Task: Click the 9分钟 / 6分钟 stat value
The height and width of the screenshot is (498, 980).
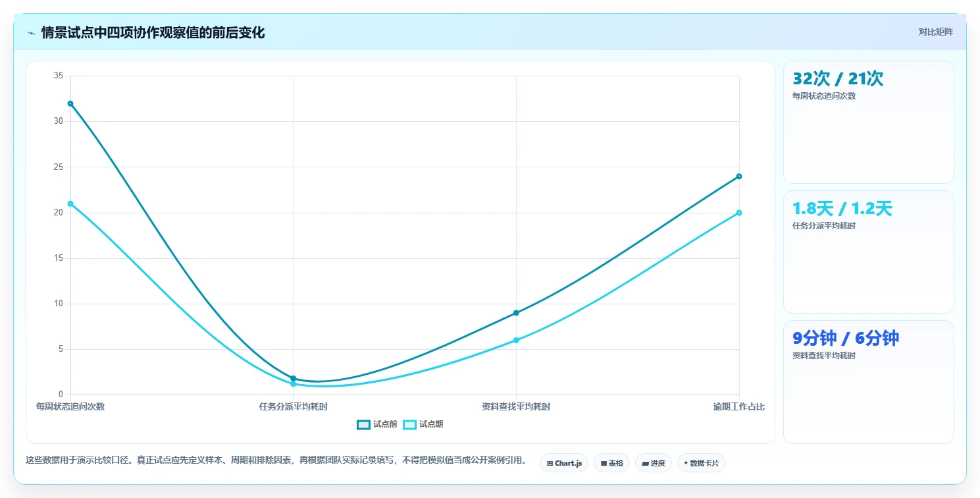Action: pyautogui.click(x=846, y=338)
